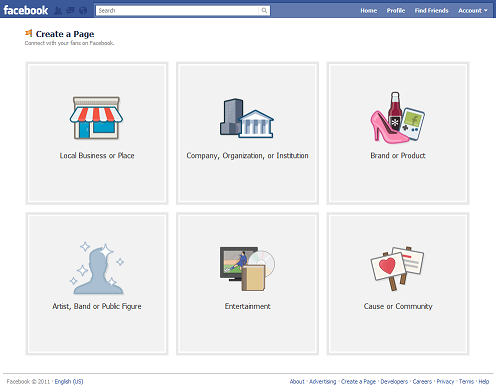Viewport: 496px width, 390px height.
Task: Click the 'Connect with your fans on Facebook' text
Action: (69, 43)
